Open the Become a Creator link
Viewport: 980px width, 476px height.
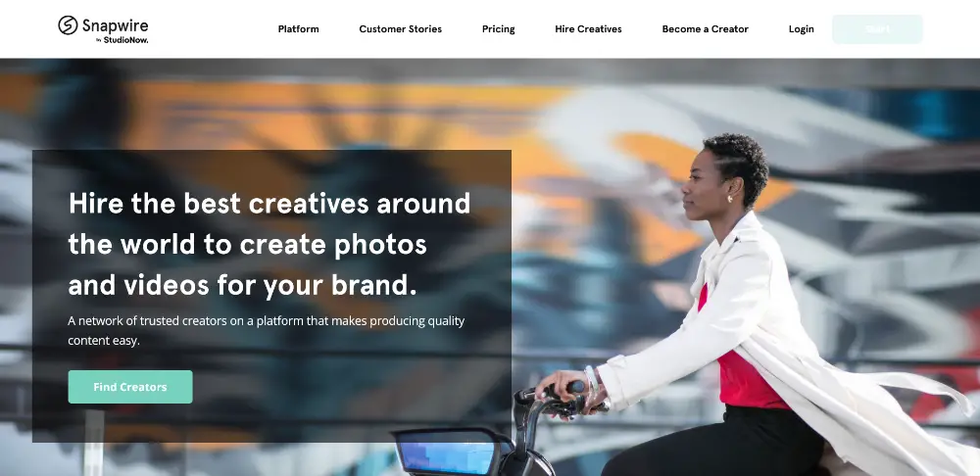pos(705,28)
